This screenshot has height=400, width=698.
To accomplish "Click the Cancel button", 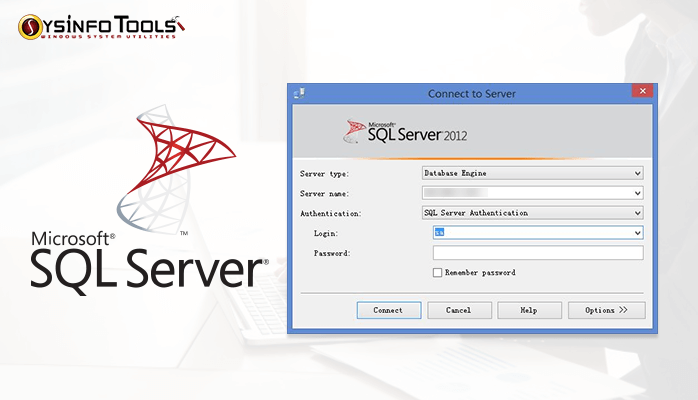I will [459, 310].
